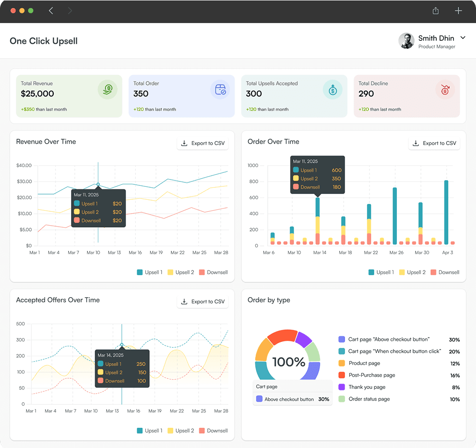Click the download icon in Revenue Over Time export button
Image resolution: width=476 pixels, height=448 pixels.
(183, 143)
